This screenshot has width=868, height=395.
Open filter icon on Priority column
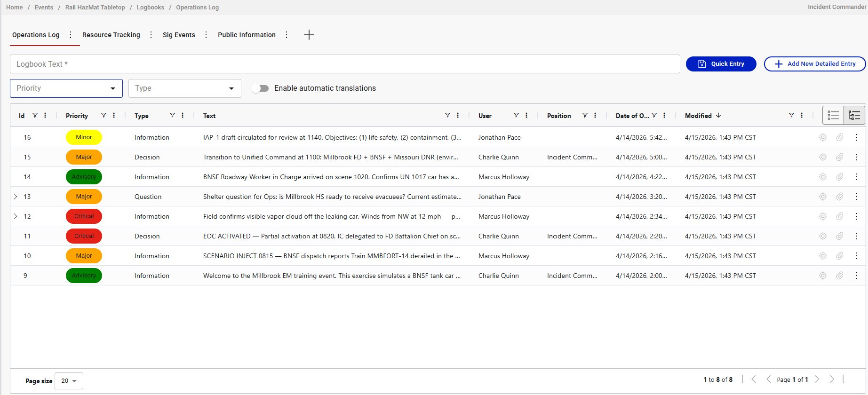point(104,115)
